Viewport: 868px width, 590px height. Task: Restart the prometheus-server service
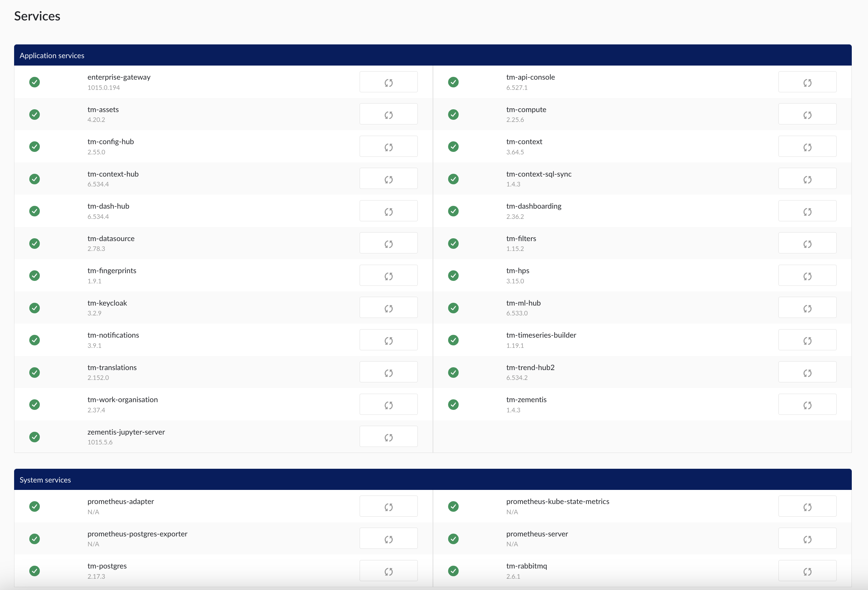click(x=807, y=539)
